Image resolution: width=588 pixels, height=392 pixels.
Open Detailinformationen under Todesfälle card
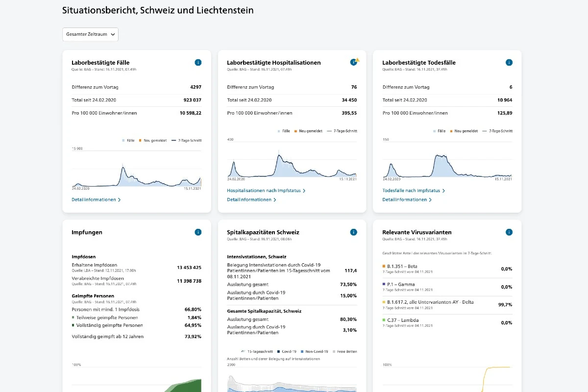point(407,199)
